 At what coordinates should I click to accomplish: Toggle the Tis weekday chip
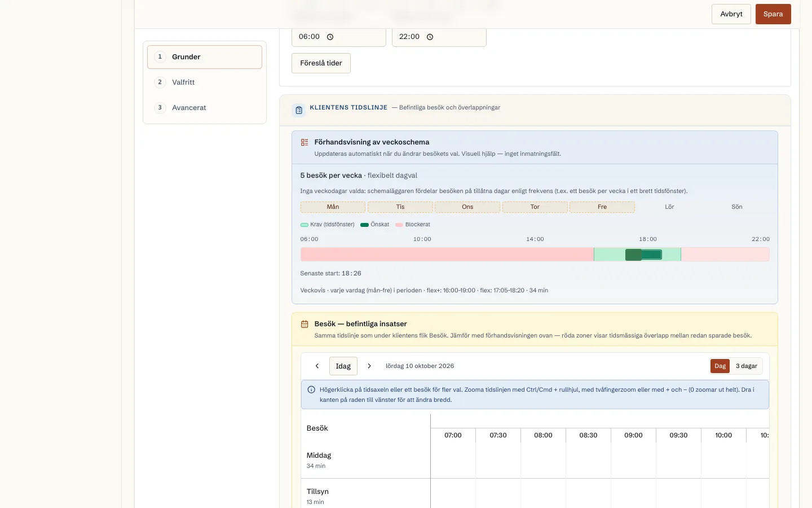[x=400, y=207]
